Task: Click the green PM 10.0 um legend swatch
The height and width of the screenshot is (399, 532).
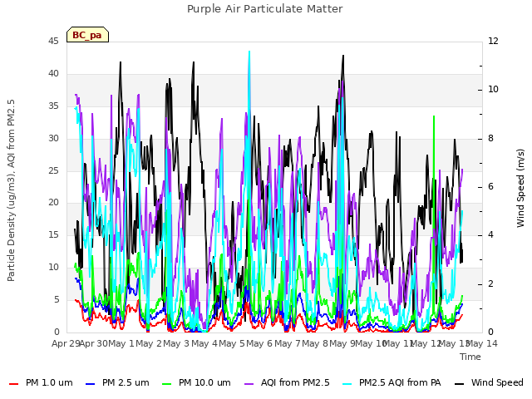Action: click(x=167, y=384)
